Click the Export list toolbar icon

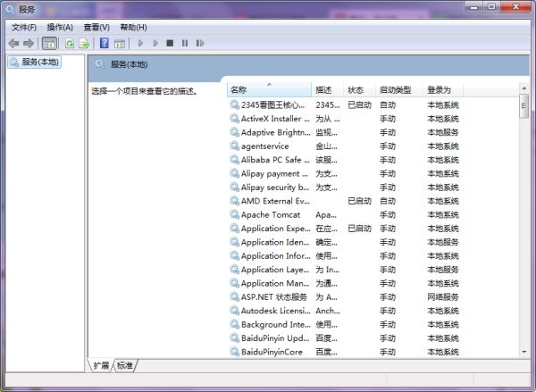[x=84, y=44]
